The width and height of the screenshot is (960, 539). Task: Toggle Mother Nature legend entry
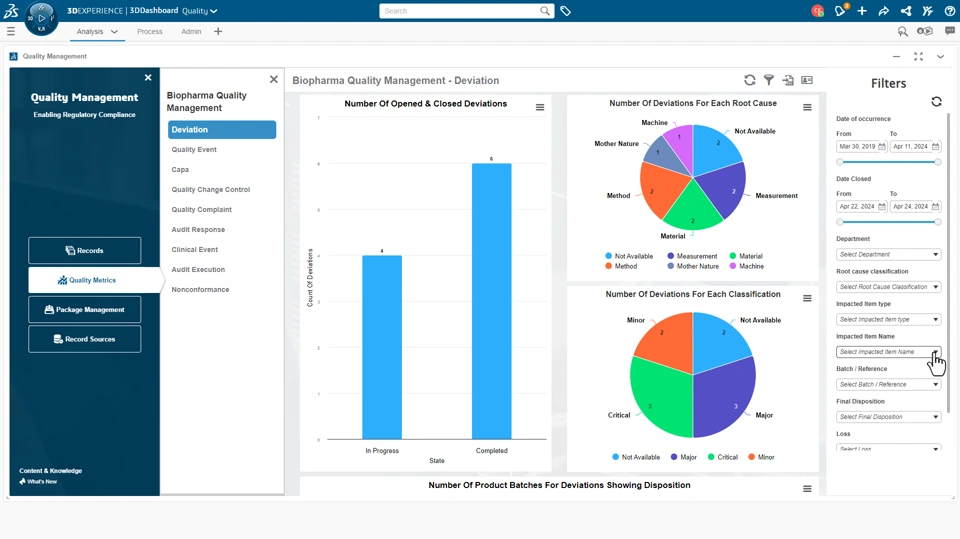692,266
